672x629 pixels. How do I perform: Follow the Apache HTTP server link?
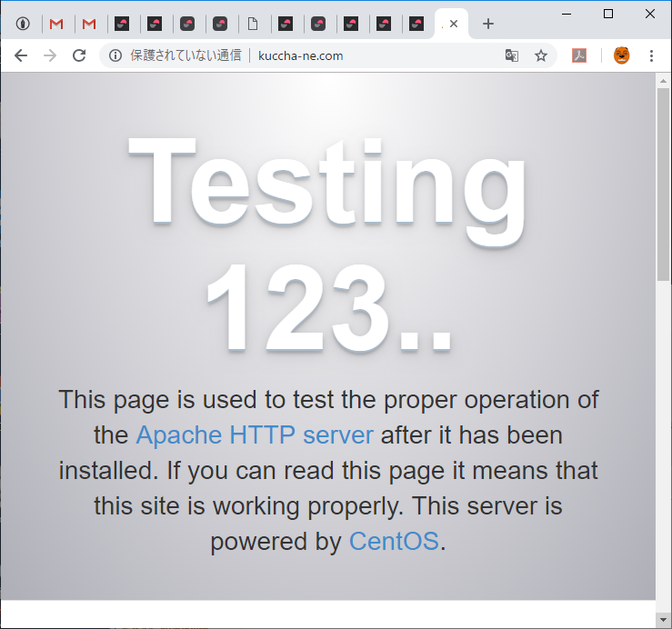click(255, 434)
